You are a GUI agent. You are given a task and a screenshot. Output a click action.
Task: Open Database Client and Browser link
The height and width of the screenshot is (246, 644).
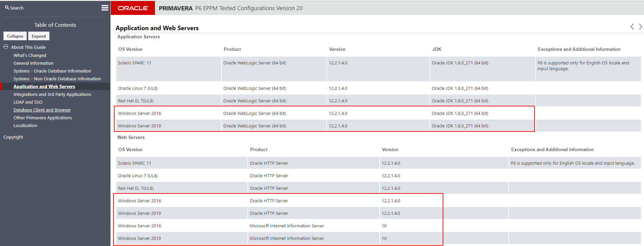(x=42, y=110)
